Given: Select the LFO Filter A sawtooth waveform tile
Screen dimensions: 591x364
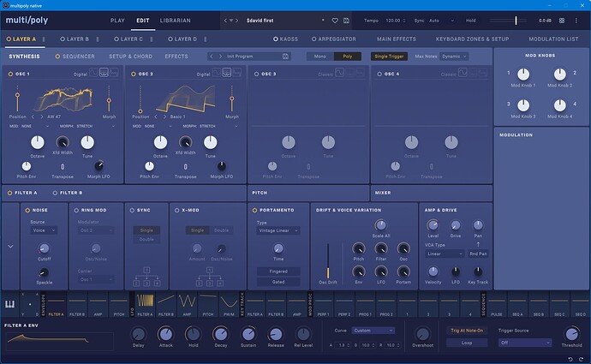Looking at the screenshot, I should (x=144, y=301).
